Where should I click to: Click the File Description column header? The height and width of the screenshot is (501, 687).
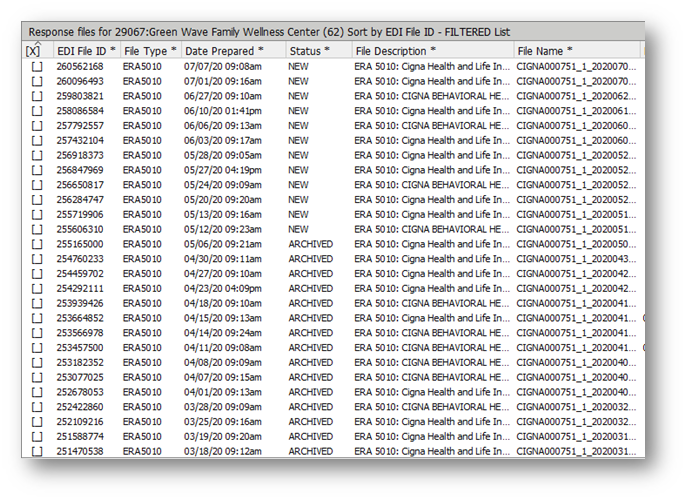point(396,50)
